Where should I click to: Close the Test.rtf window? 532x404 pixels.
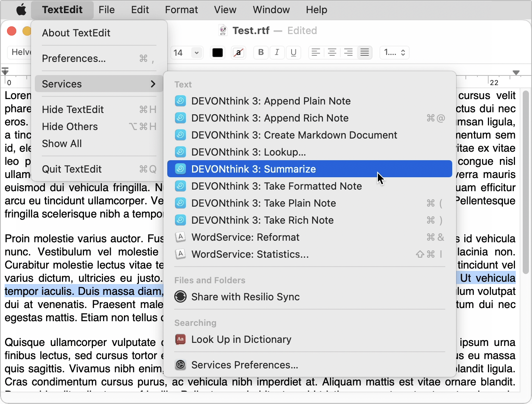(12, 31)
